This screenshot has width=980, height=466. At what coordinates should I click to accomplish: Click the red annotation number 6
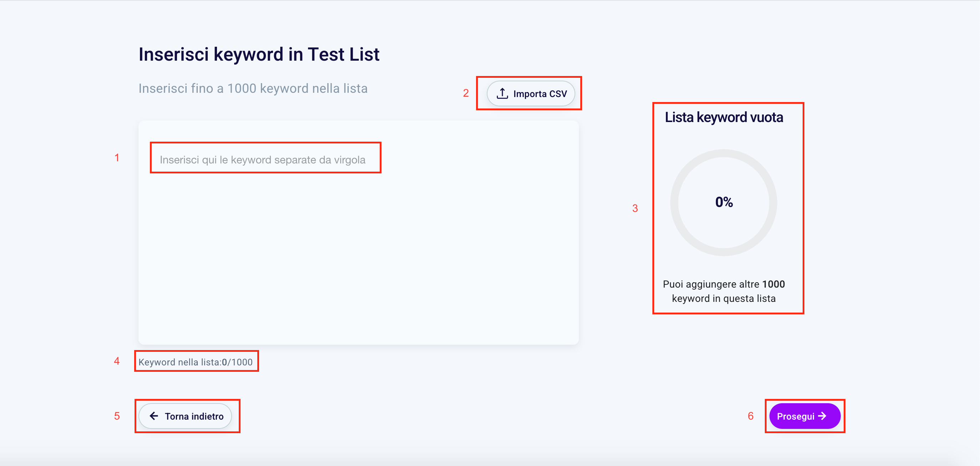[751, 416]
